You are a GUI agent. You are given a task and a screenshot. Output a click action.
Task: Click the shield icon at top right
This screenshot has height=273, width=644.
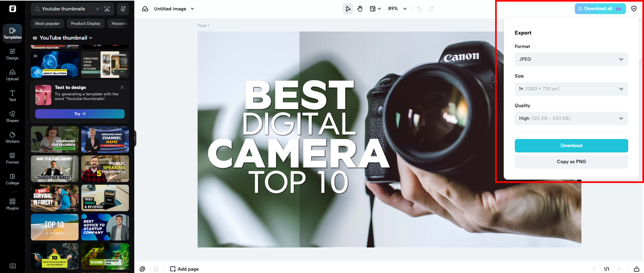(x=634, y=9)
